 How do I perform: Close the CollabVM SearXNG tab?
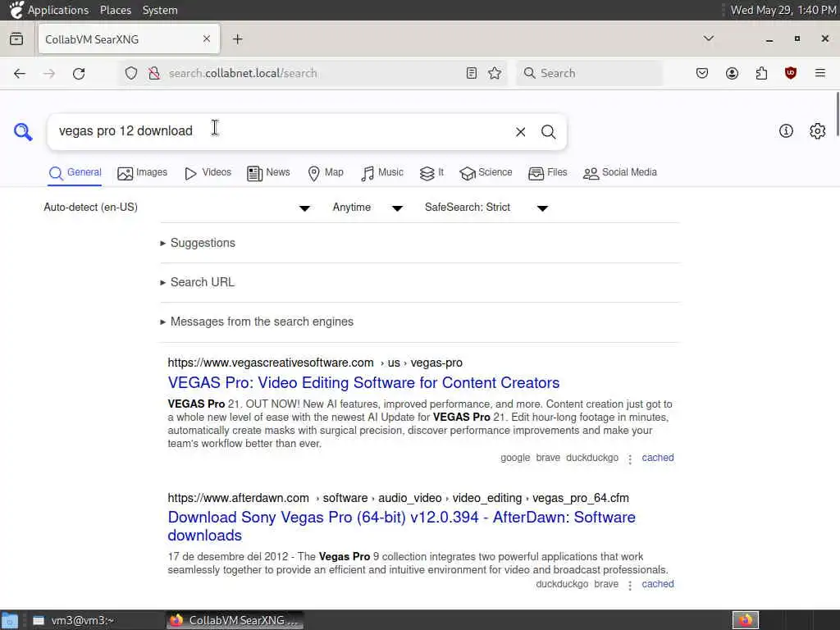pyautogui.click(x=206, y=39)
